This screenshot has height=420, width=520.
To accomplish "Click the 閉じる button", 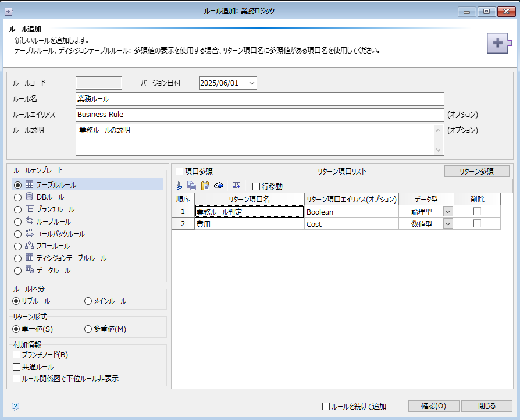I will pos(486,406).
